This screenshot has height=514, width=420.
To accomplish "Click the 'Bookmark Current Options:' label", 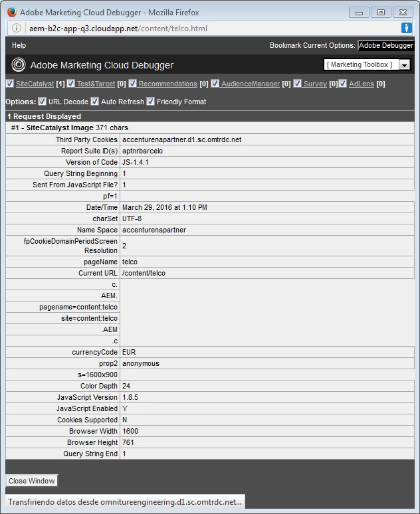I will (312, 45).
